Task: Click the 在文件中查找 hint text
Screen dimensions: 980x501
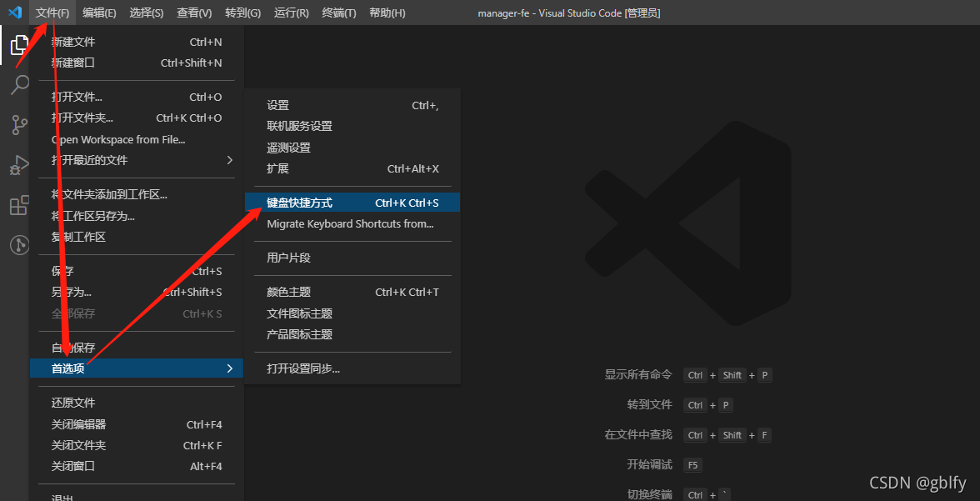Action: click(x=638, y=434)
